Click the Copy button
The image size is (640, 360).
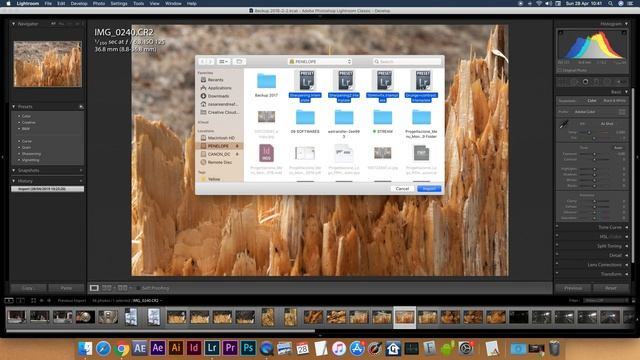[x=27, y=288]
